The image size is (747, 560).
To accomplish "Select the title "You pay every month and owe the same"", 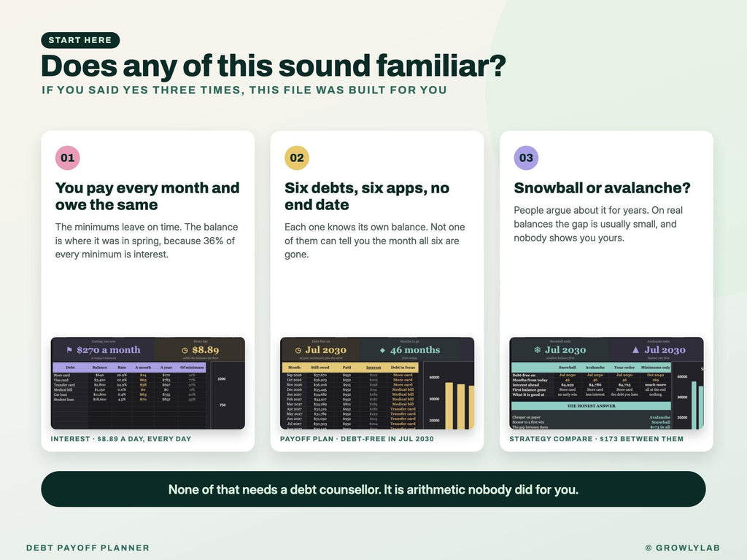I will 147,196.
